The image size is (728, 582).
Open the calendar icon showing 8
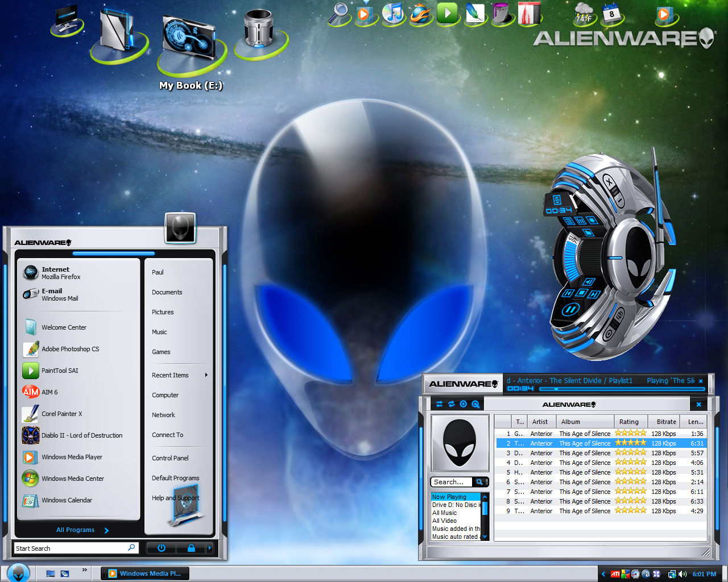tap(611, 13)
